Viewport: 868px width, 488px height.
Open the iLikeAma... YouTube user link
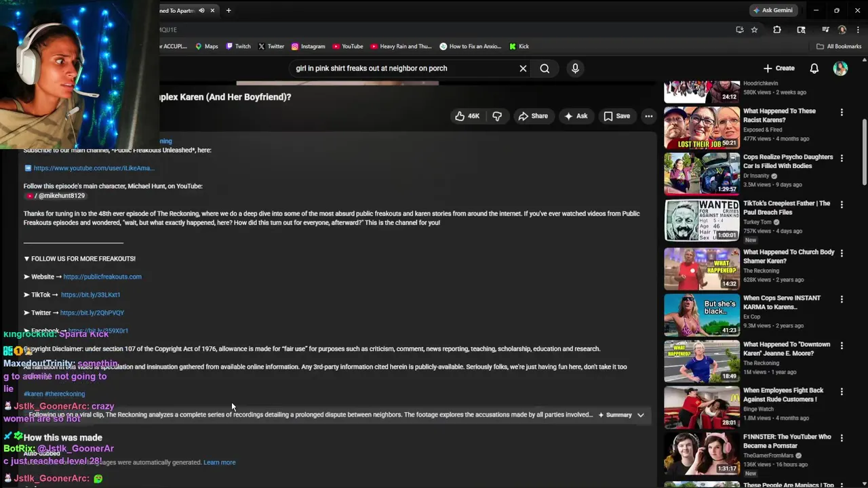(94, 168)
